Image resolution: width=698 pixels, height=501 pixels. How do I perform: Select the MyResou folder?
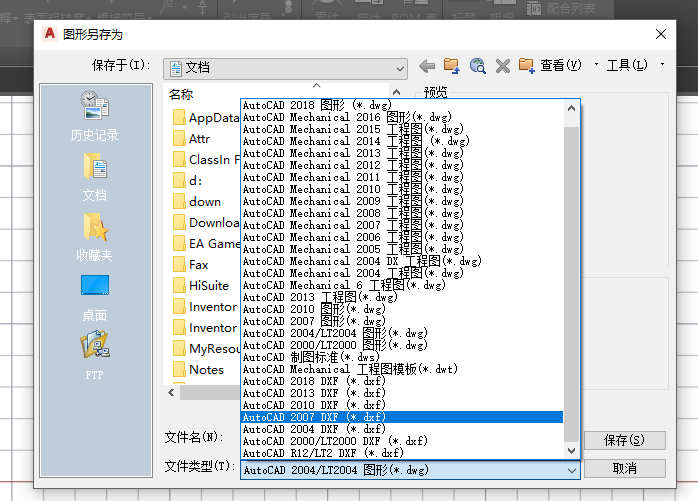click(x=206, y=349)
